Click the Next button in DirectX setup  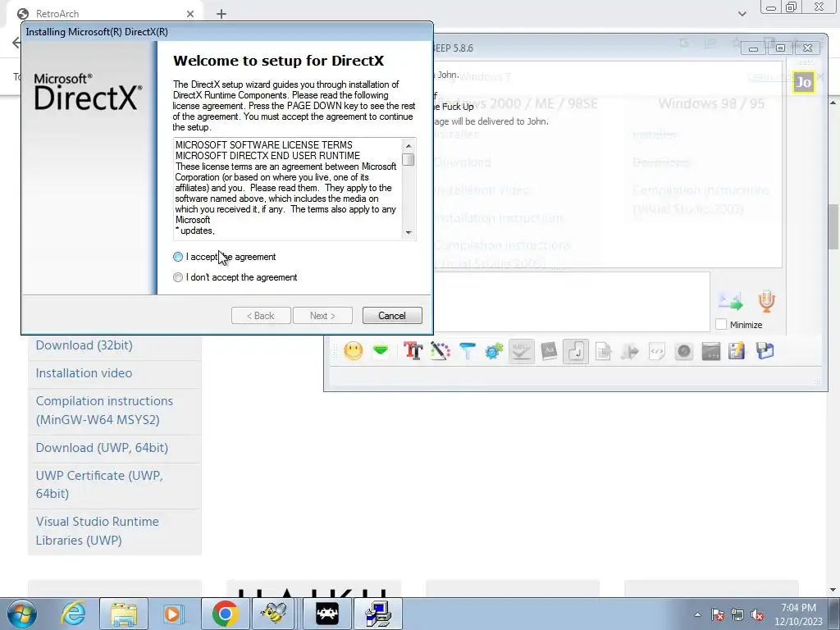coord(322,316)
